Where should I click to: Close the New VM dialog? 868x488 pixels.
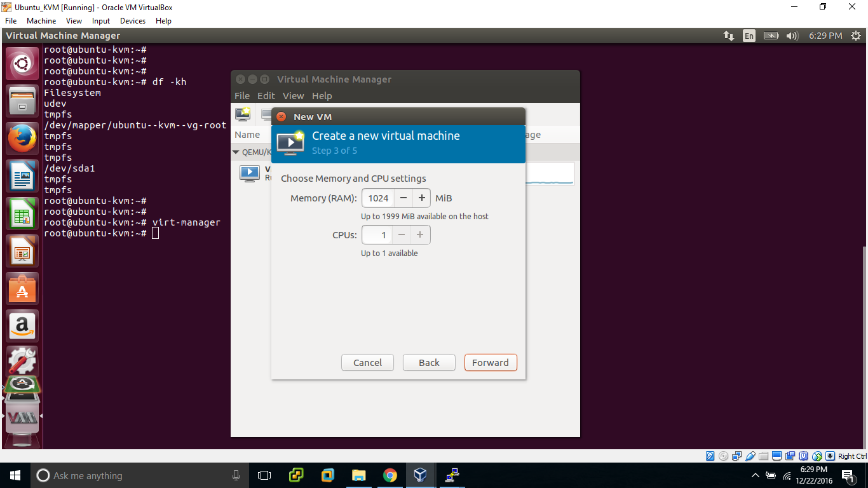(281, 117)
